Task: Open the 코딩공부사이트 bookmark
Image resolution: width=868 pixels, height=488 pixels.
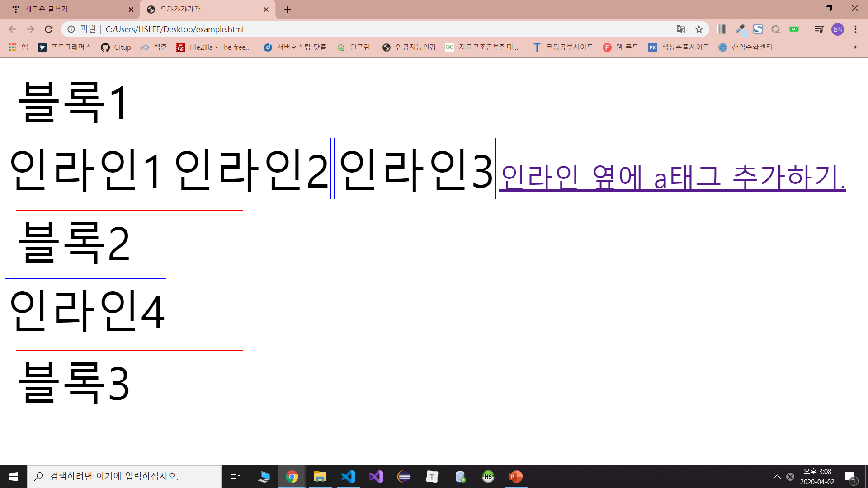Action: pyautogui.click(x=563, y=47)
